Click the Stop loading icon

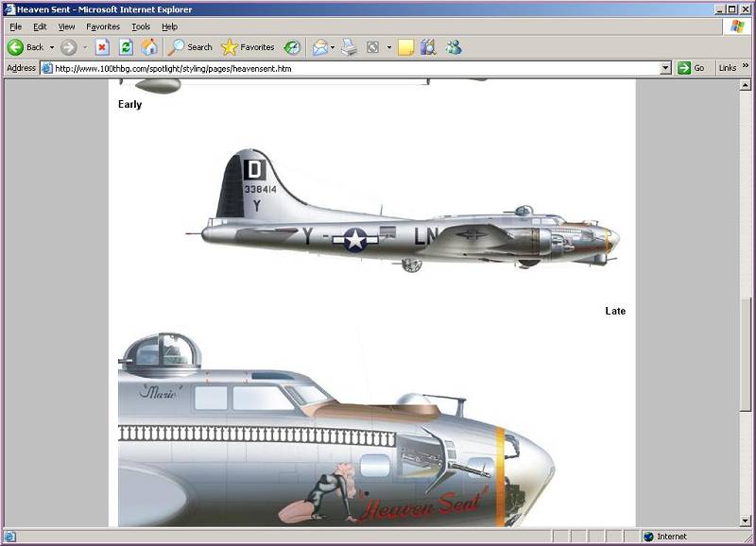(102, 47)
